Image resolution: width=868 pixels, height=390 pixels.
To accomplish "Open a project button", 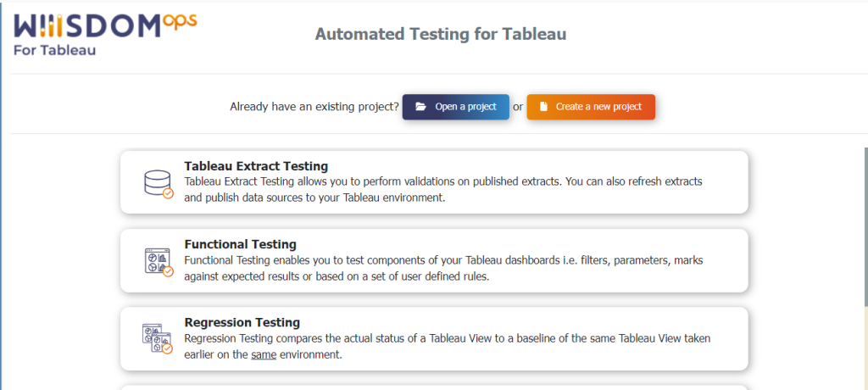I will pyautogui.click(x=455, y=107).
